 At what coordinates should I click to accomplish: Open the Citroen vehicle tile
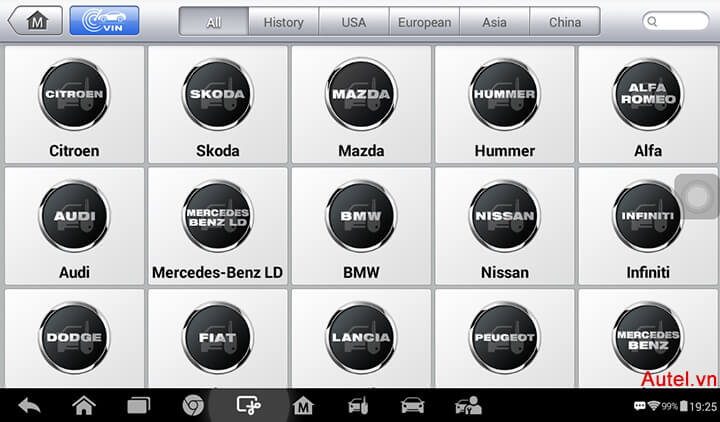[74, 104]
